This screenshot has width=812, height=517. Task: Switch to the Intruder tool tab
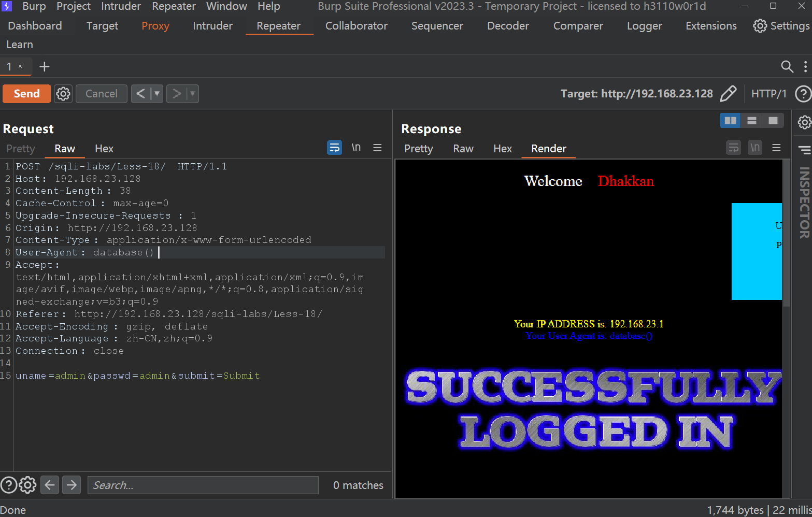coord(212,26)
